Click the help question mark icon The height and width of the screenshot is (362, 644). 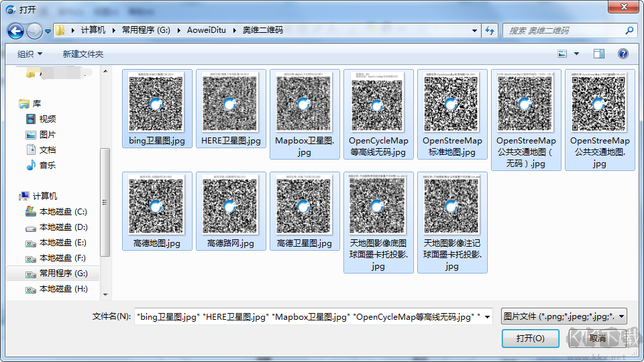(623, 54)
